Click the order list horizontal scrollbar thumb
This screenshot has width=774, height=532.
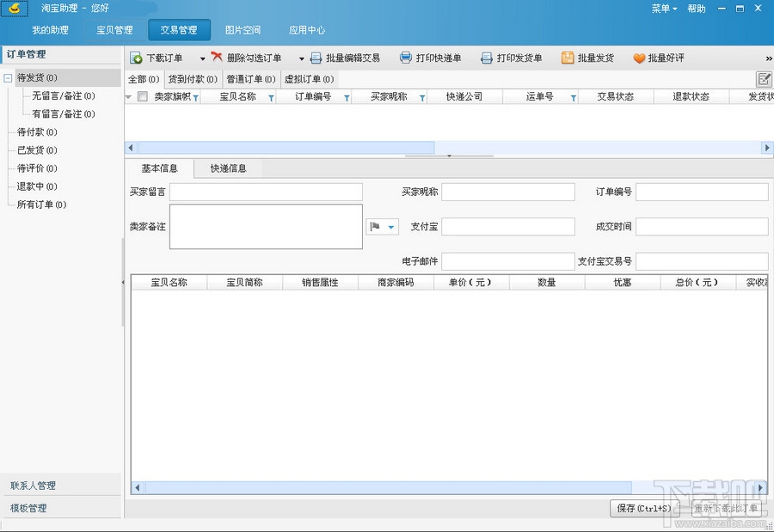tap(286, 148)
